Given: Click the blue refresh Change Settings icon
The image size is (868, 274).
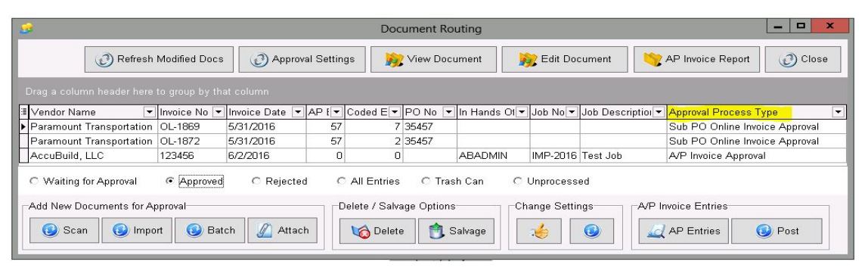Looking at the screenshot, I should [x=592, y=231].
